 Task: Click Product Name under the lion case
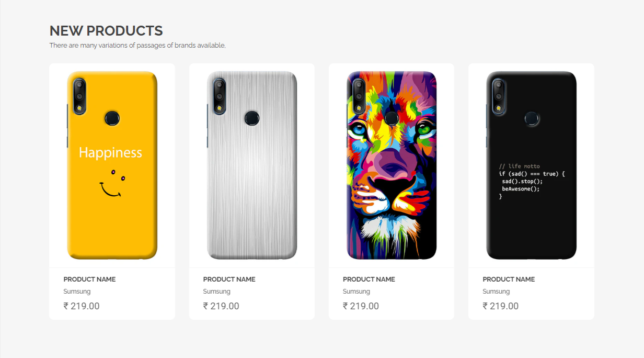click(x=369, y=279)
